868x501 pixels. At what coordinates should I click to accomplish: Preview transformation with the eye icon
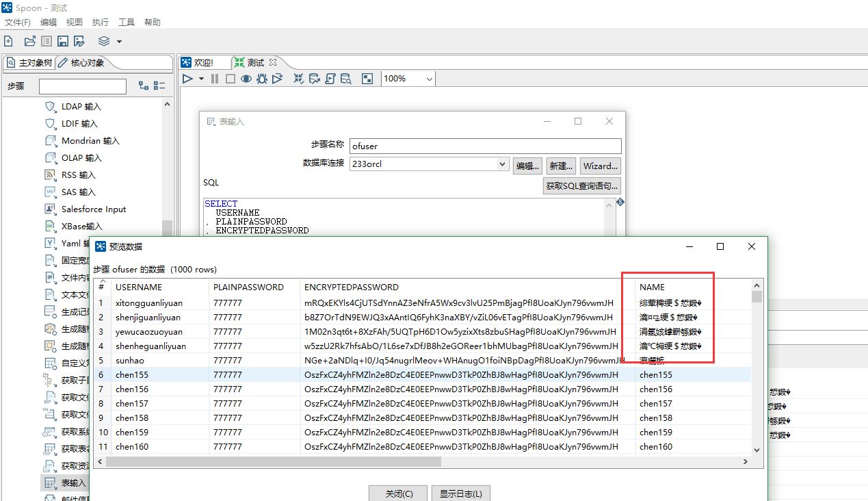(x=246, y=79)
